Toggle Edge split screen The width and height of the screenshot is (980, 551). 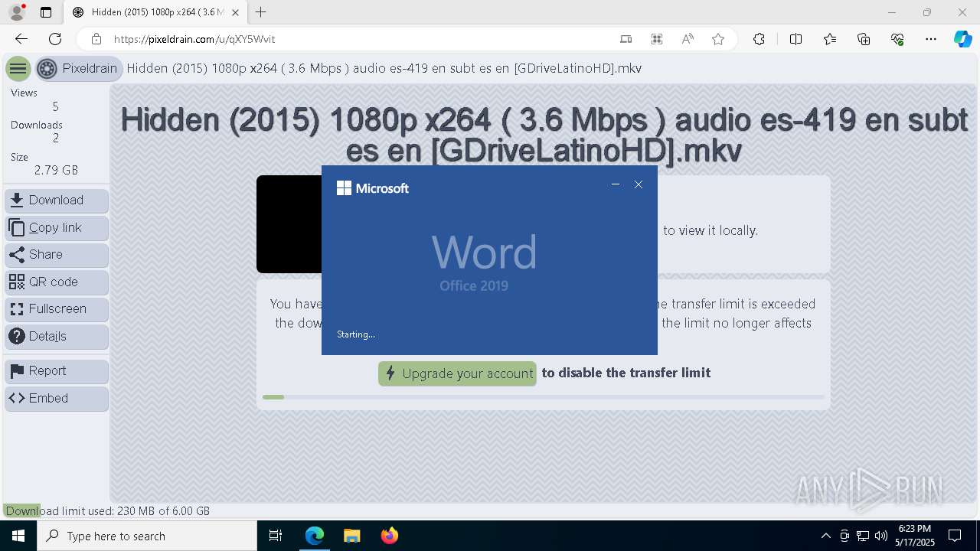point(795,39)
